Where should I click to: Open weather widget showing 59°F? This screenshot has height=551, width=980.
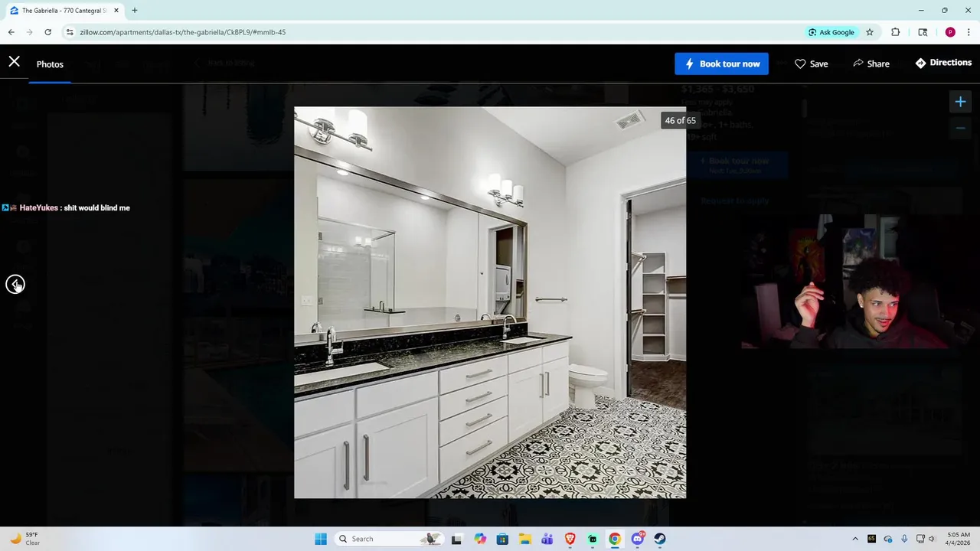(24, 539)
